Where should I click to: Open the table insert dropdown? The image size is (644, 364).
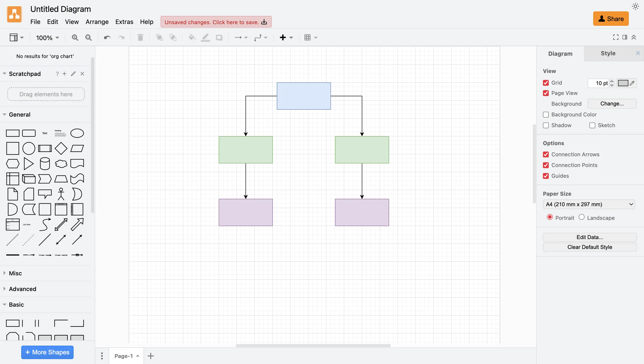pos(311,38)
